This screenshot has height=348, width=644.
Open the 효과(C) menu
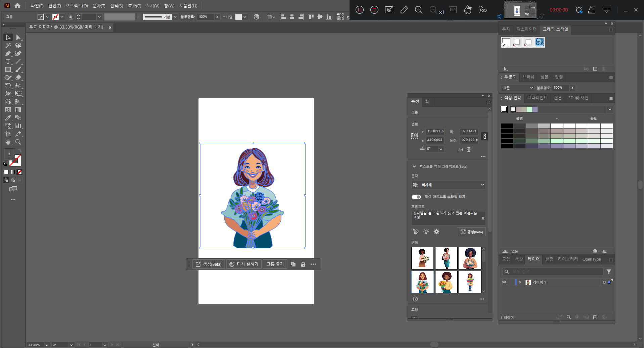tap(134, 6)
